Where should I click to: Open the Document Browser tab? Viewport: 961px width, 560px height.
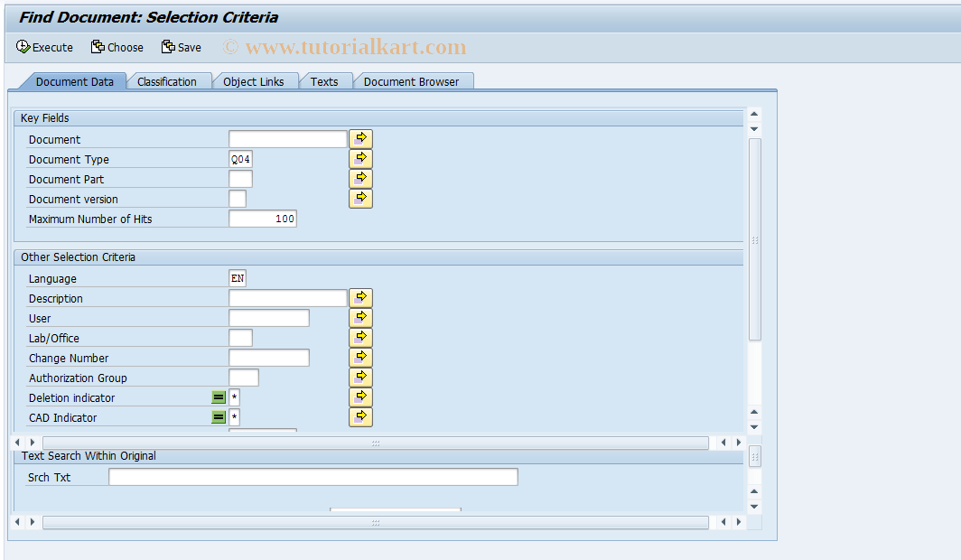pos(413,80)
